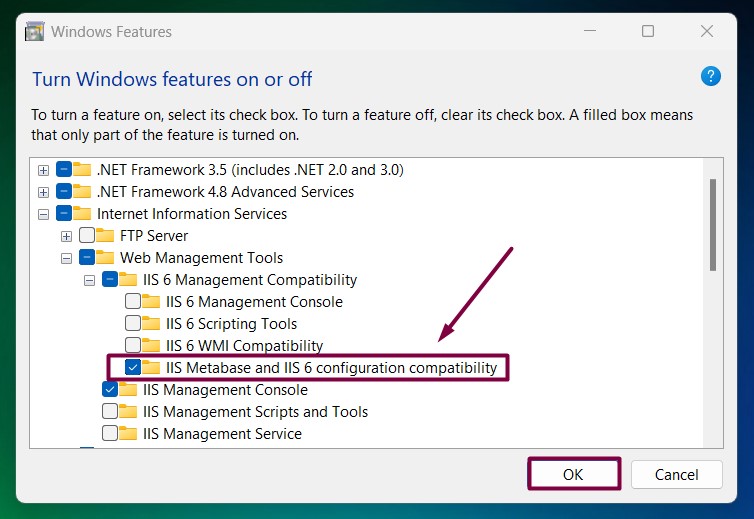Enable the IIS 6 Management Console checkbox

click(133, 302)
